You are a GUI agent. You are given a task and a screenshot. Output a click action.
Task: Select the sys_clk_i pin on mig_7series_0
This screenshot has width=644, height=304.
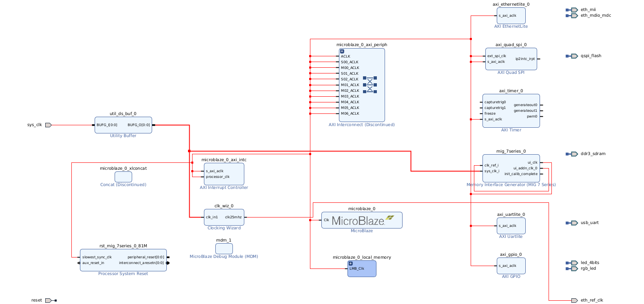coord(492,171)
